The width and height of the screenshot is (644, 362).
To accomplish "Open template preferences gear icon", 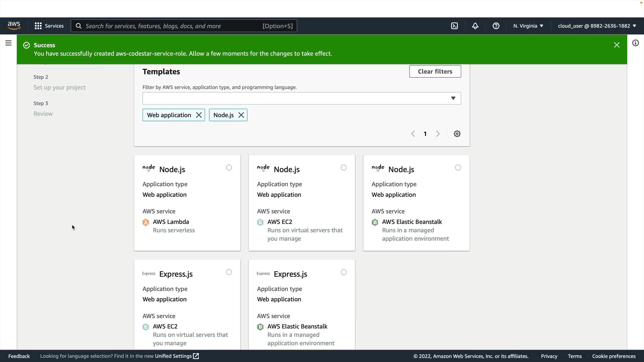I will point(457,134).
